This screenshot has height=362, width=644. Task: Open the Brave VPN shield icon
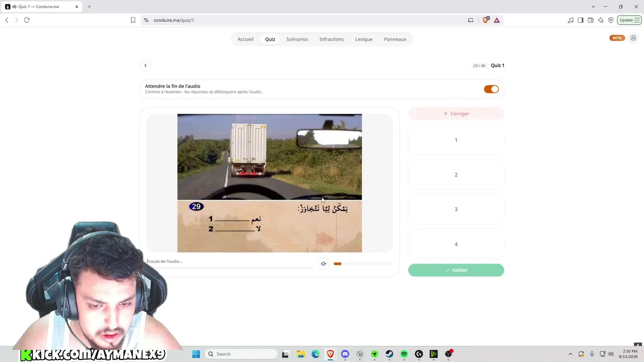(x=610, y=20)
